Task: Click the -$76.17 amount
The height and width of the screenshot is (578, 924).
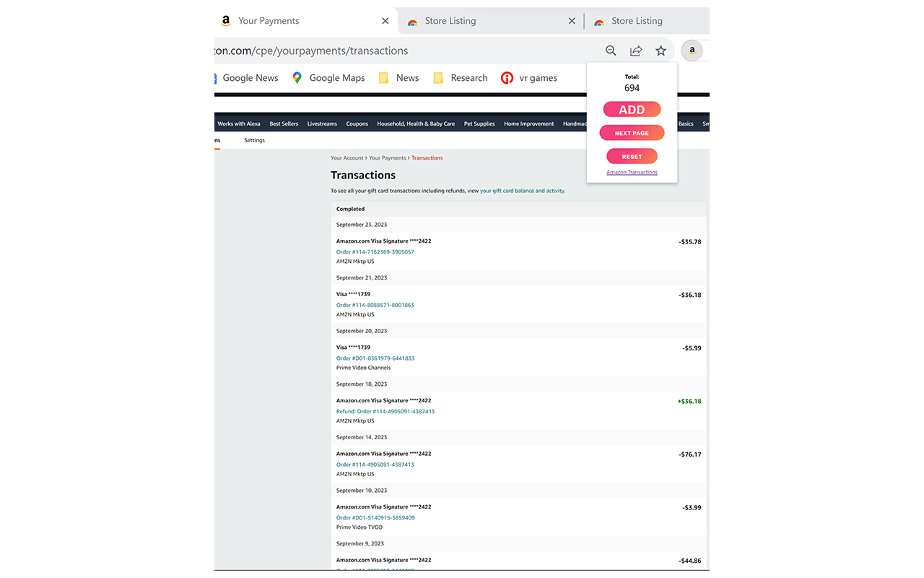Action: 690,454
